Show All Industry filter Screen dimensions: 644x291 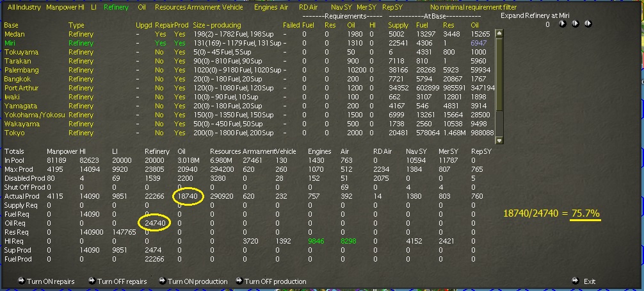[24, 8]
